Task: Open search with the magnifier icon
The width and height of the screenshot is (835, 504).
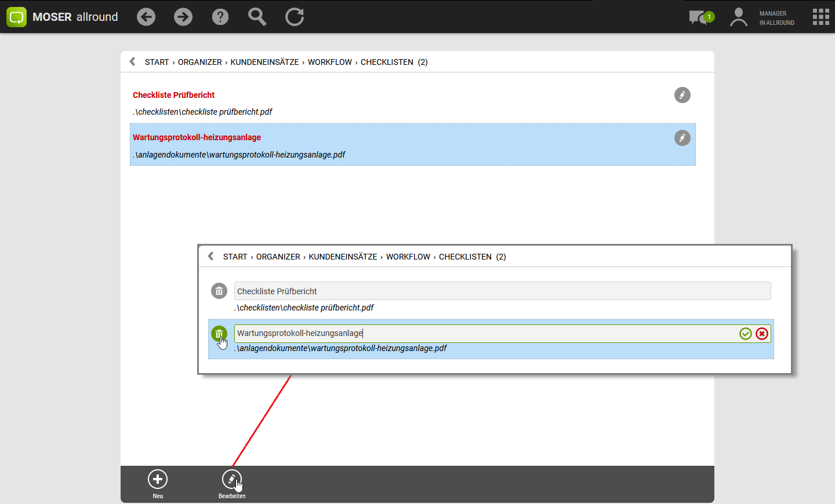Action: pyautogui.click(x=257, y=17)
